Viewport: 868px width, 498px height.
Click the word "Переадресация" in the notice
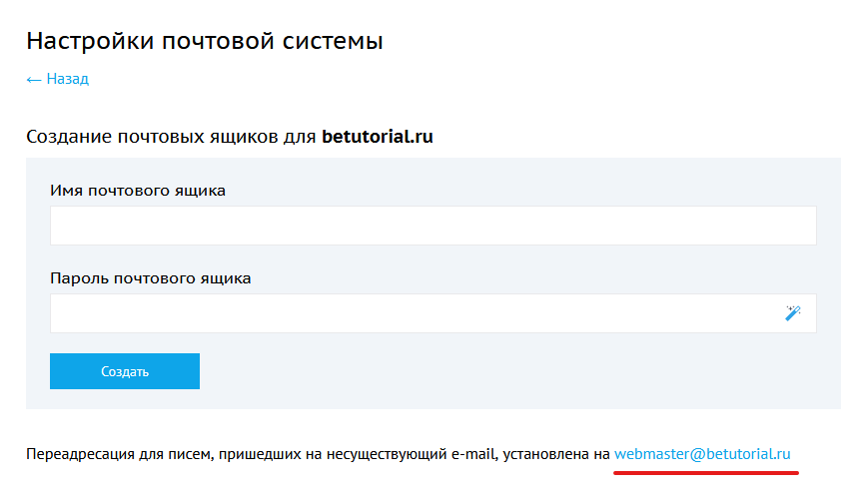coord(77,455)
